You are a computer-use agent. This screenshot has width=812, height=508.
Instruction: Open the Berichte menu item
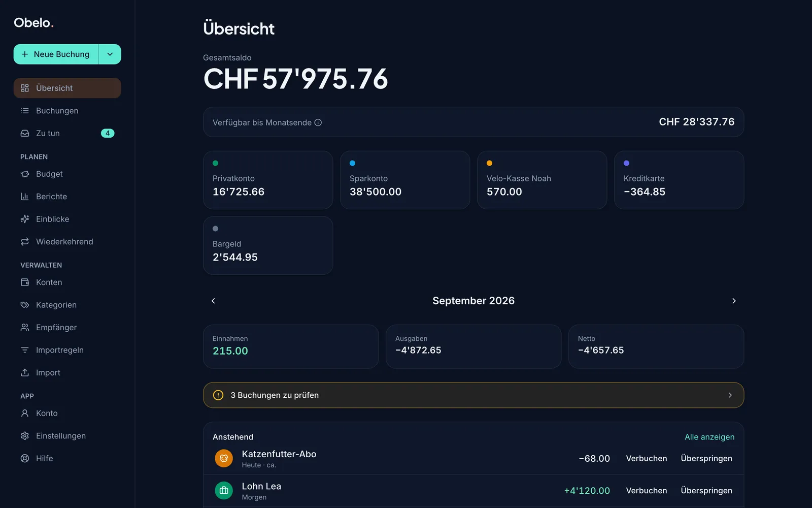click(x=67, y=197)
